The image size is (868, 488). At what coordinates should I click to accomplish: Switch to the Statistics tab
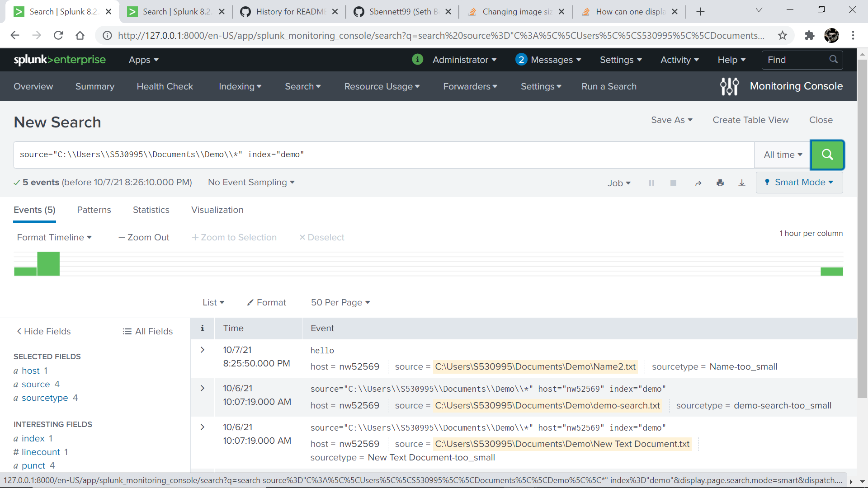(151, 210)
